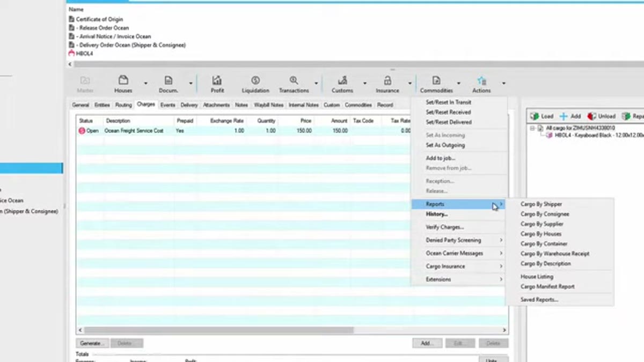
Task: Click the red Open status icon
Action: 82,131
